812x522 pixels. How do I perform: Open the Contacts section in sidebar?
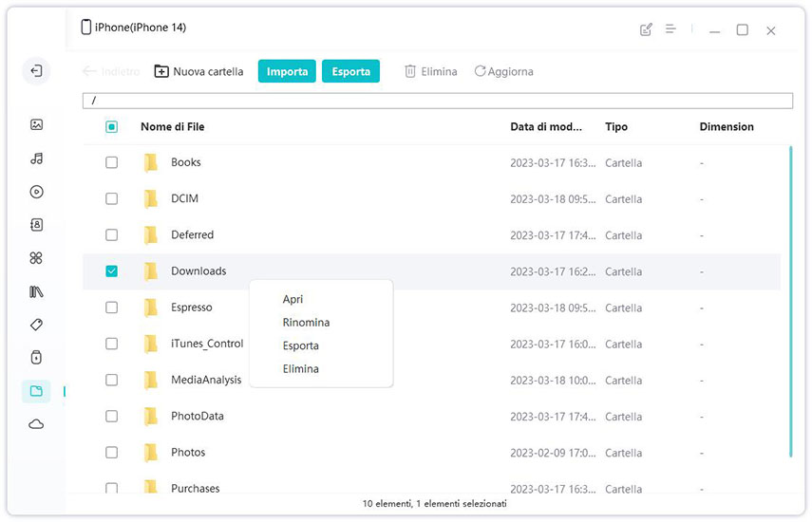(36, 225)
